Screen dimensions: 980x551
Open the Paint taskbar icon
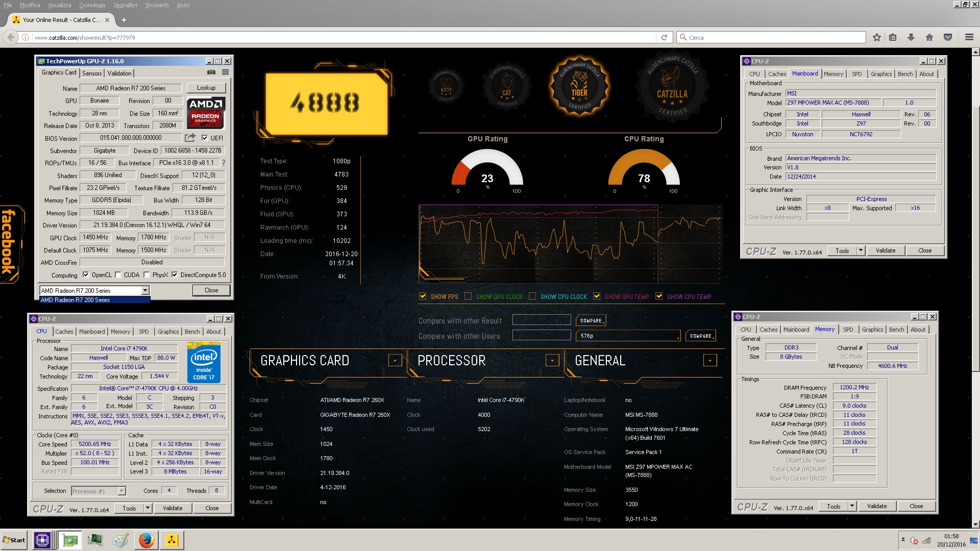point(120,540)
